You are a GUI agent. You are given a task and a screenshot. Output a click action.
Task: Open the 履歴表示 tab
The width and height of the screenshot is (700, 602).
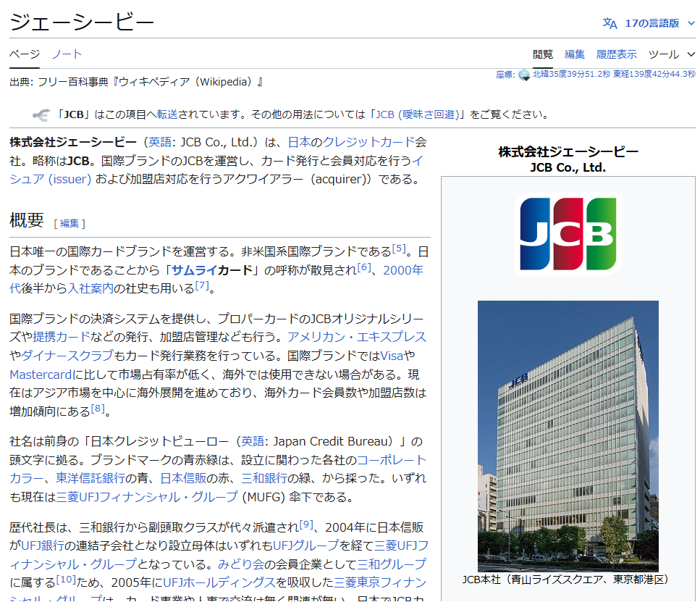pyautogui.click(x=617, y=54)
